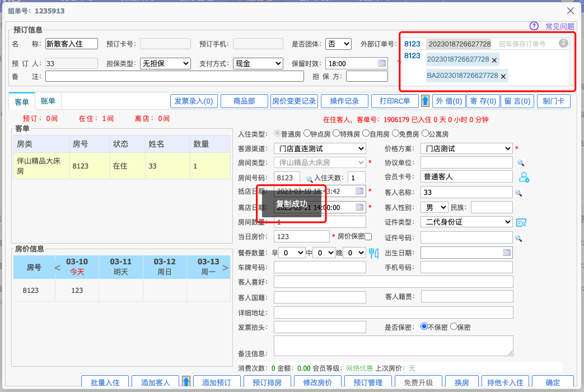Click the 车牌号码 input field
Viewport: 584px width, 392px height.
(x=320, y=267)
